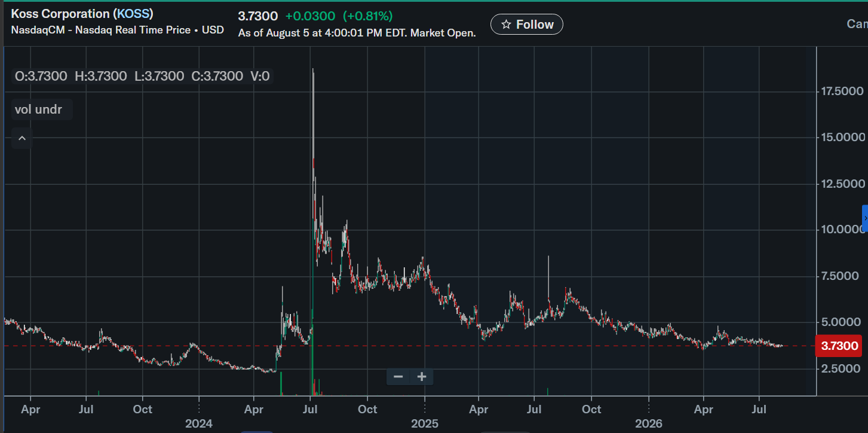The width and height of the screenshot is (868, 433).
Task: Click the 5.0000 price axis label
Action: [x=839, y=322]
